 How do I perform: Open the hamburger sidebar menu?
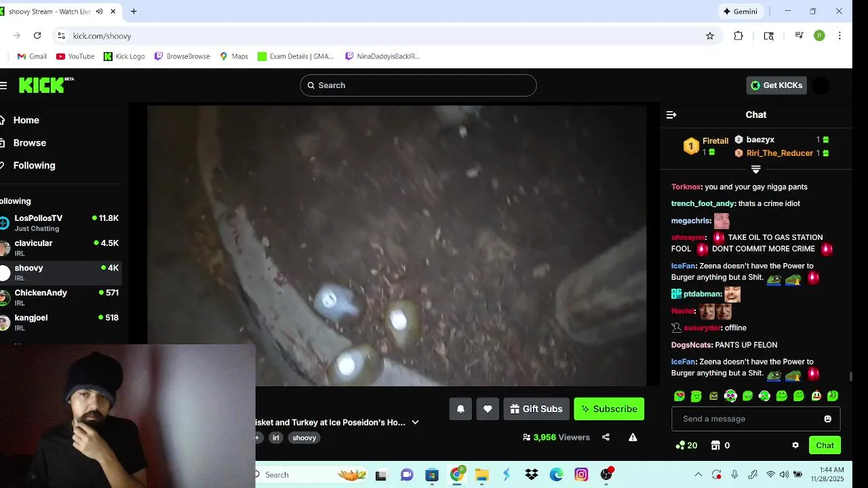point(3,85)
